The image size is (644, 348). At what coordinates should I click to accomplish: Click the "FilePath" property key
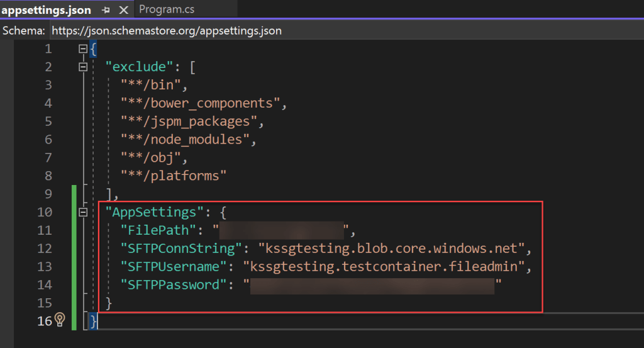(158, 230)
